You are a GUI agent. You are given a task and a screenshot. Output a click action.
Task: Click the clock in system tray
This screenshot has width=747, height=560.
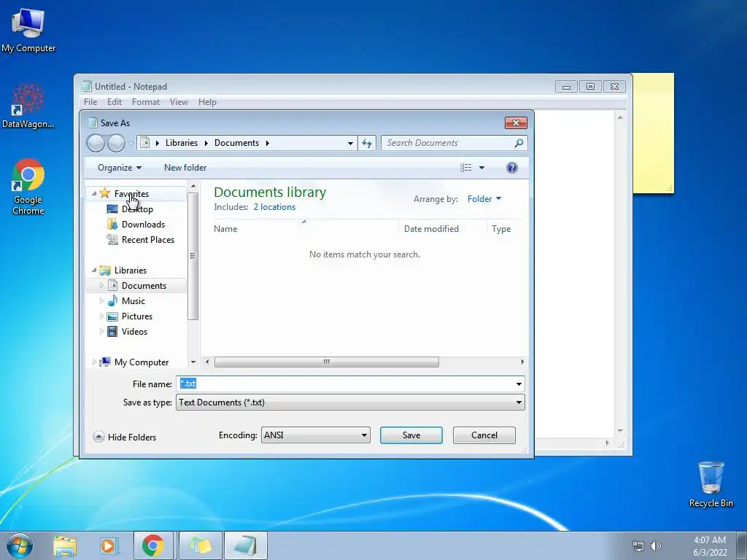710,546
